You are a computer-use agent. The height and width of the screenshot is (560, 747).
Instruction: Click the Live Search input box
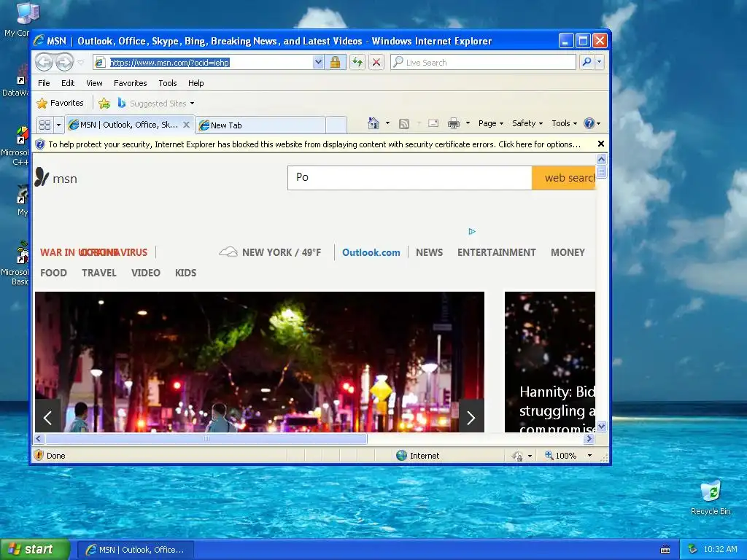click(483, 63)
